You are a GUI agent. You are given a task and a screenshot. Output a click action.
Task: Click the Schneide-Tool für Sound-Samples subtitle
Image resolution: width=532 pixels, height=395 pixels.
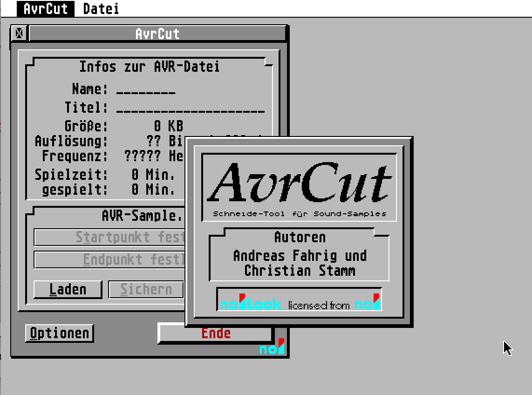click(x=299, y=214)
